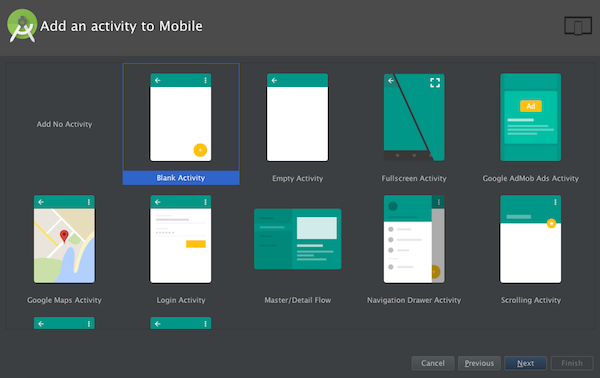The height and width of the screenshot is (378, 600).
Task: Choose the Scrolling Activity template icon
Action: tap(531, 239)
